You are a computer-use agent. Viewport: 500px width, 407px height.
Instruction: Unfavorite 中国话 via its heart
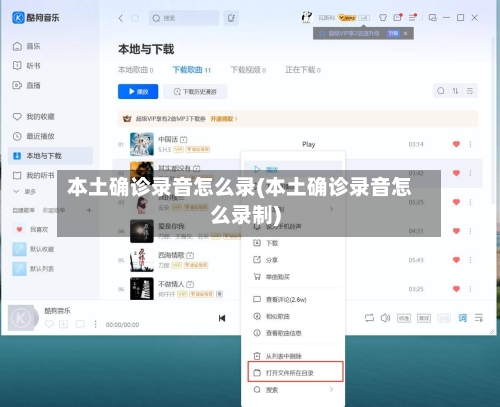pyautogui.click(x=456, y=144)
